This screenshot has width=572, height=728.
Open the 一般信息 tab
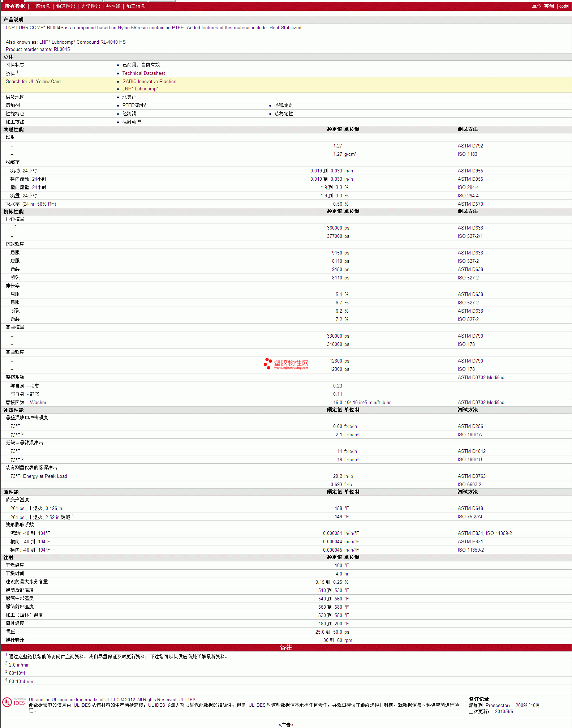(x=40, y=6)
